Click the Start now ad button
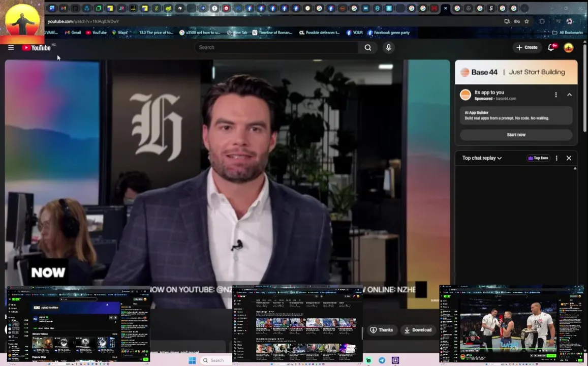 (x=516, y=135)
